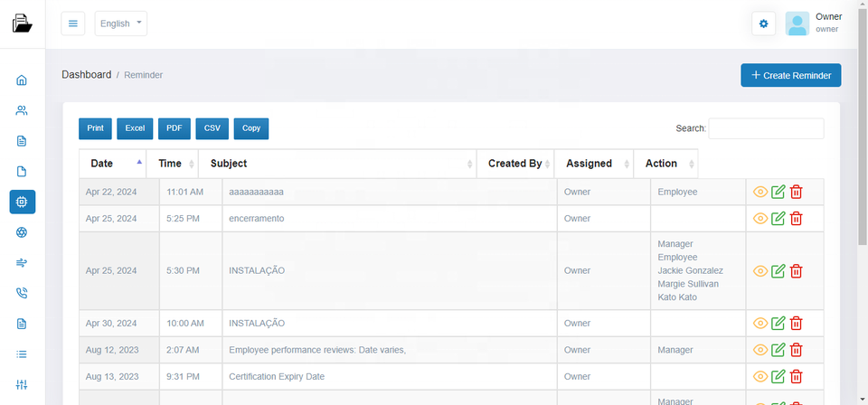This screenshot has height=405, width=868.
Task: Go to the Dashboard breadcrumb link
Action: 86,74
